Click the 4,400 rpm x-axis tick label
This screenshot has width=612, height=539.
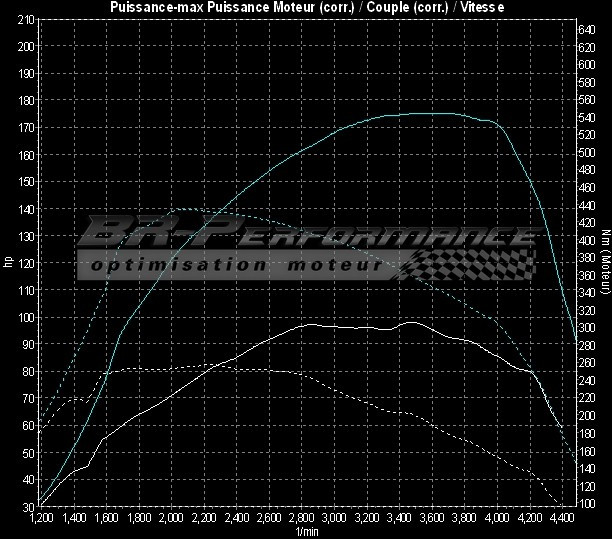pos(563,519)
